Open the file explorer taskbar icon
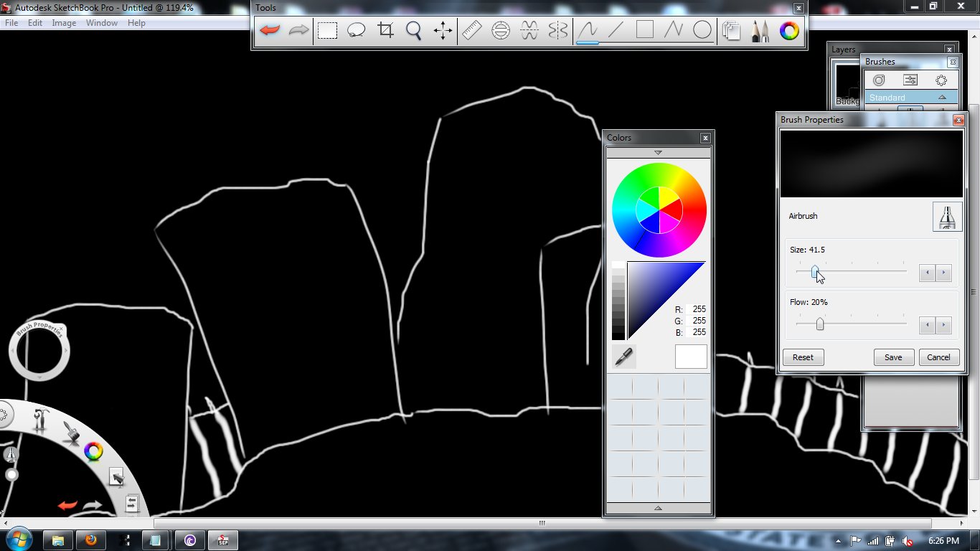This screenshot has width=980, height=551. pos(58,540)
